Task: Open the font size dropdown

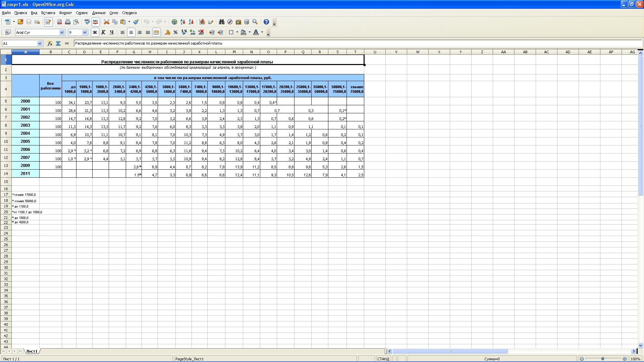Action: pyautogui.click(x=85, y=32)
